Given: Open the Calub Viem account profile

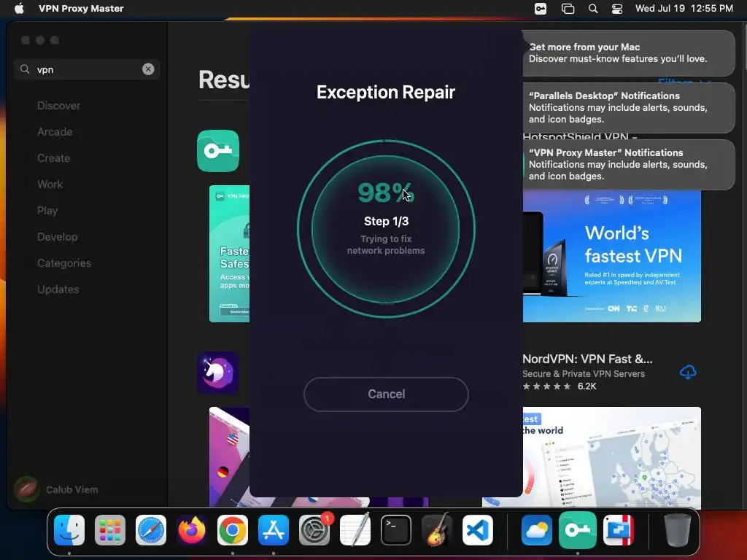Looking at the screenshot, I should click(56, 489).
